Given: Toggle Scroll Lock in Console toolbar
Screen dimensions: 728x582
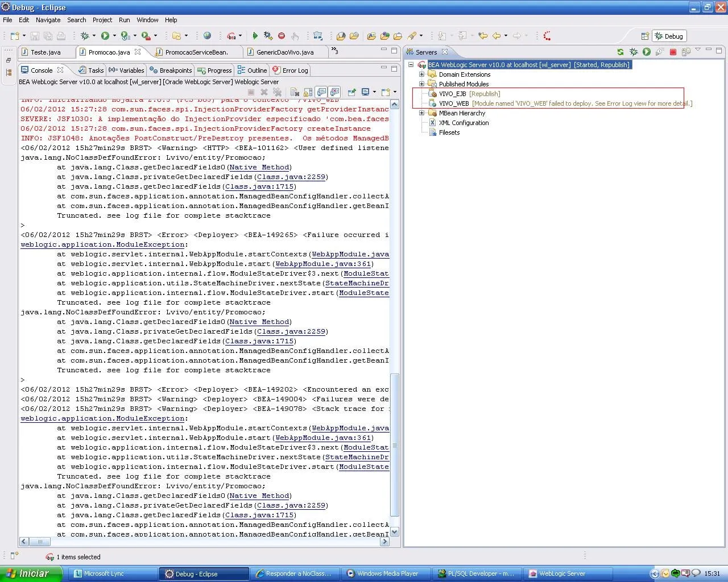Looking at the screenshot, I should pos(308,92).
